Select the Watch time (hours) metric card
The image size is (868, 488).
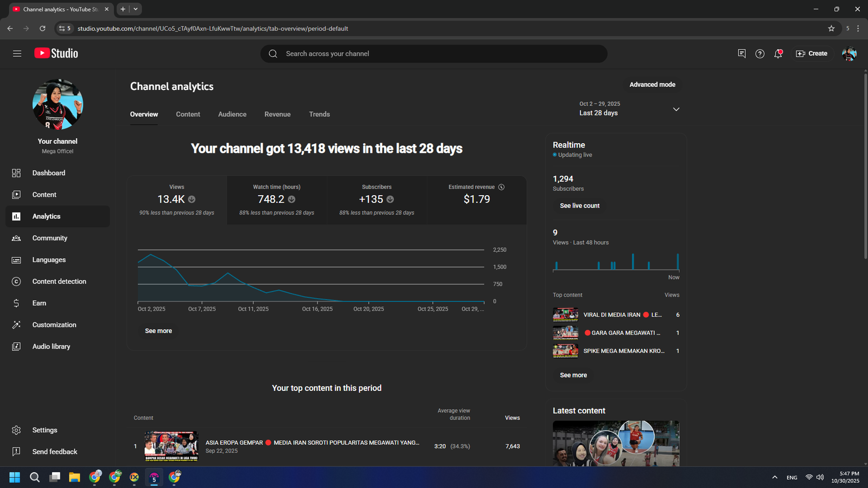[277, 200]
